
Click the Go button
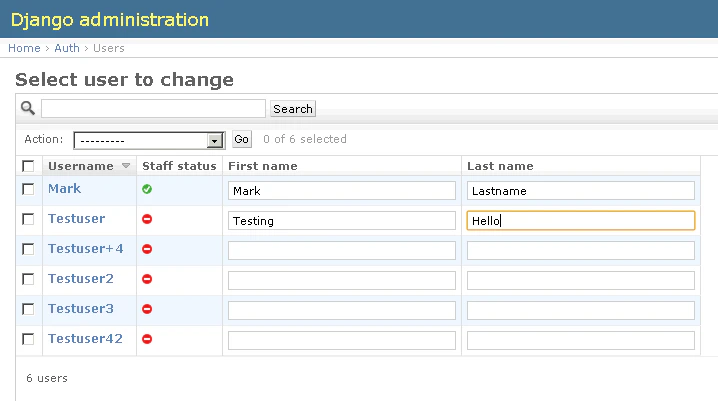click(x=242, y=139)
